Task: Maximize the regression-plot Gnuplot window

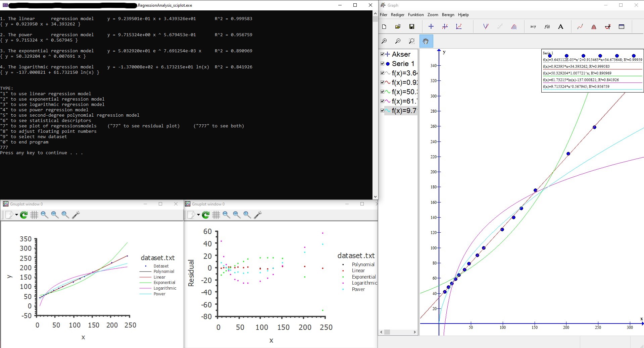Action: tap(160, 204)
